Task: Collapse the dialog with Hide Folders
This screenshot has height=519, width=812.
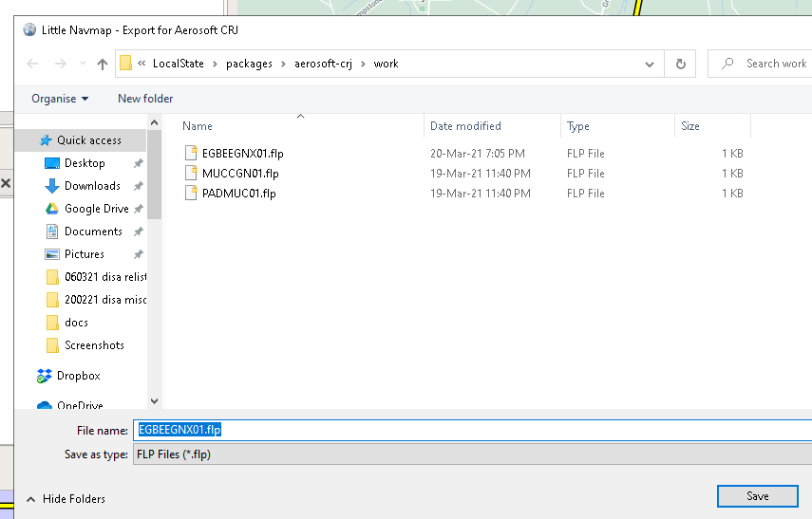Action: click(x=66, y=499)
